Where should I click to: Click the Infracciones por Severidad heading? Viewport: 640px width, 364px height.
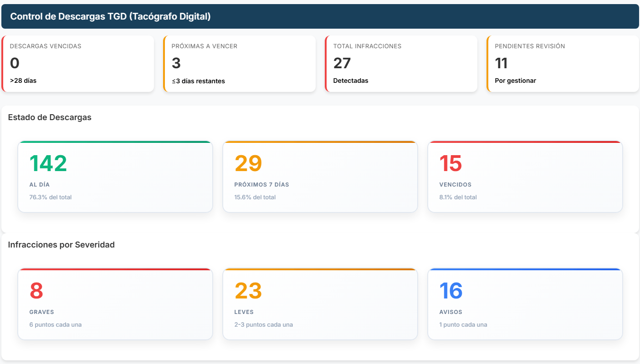click(61, 245)
